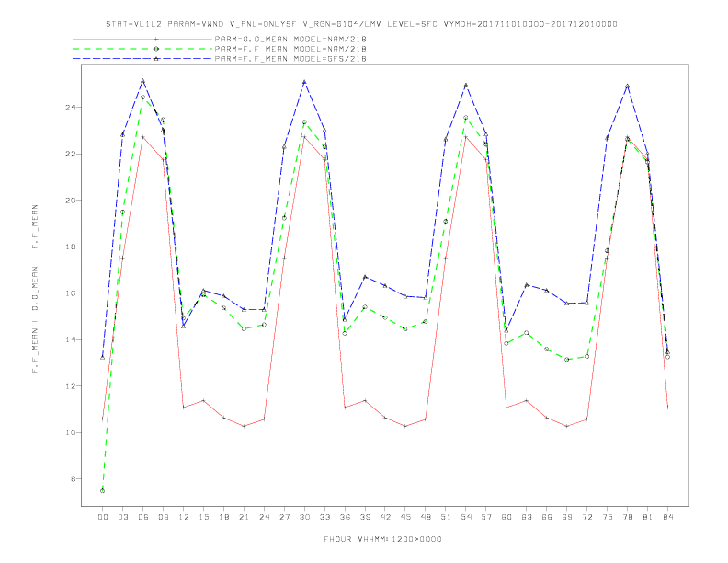Click x-axis forecast hour label 36
The image size is (728, 563).
click(x=345, y=517)
